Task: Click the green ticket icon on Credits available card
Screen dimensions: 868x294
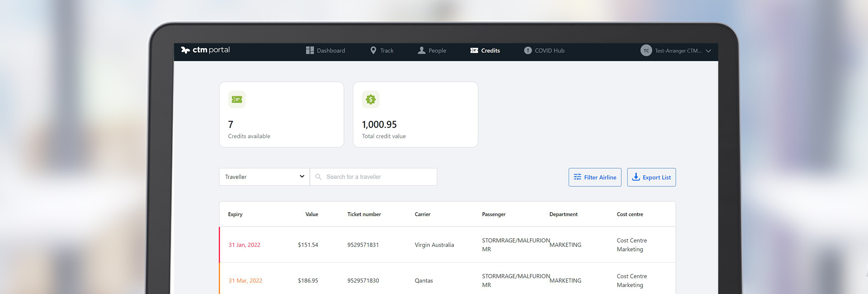Action: pos(237,100)
